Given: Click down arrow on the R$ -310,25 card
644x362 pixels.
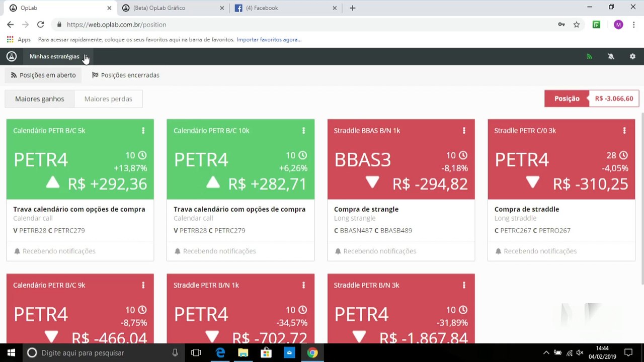Looking at the screenshot, I should [x=533, y=183].
